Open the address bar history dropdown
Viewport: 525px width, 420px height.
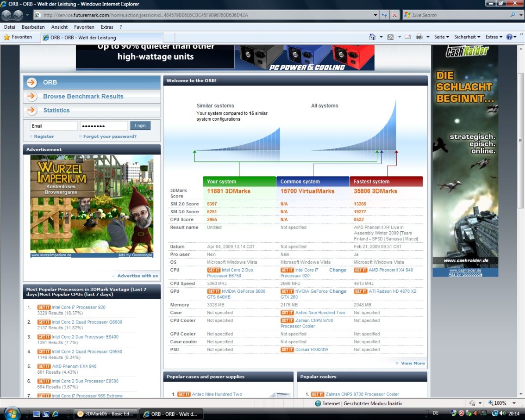(375, 15)
